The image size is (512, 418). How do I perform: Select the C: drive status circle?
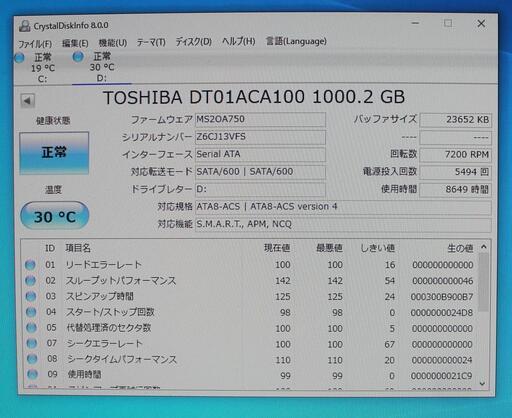[20, 58]
